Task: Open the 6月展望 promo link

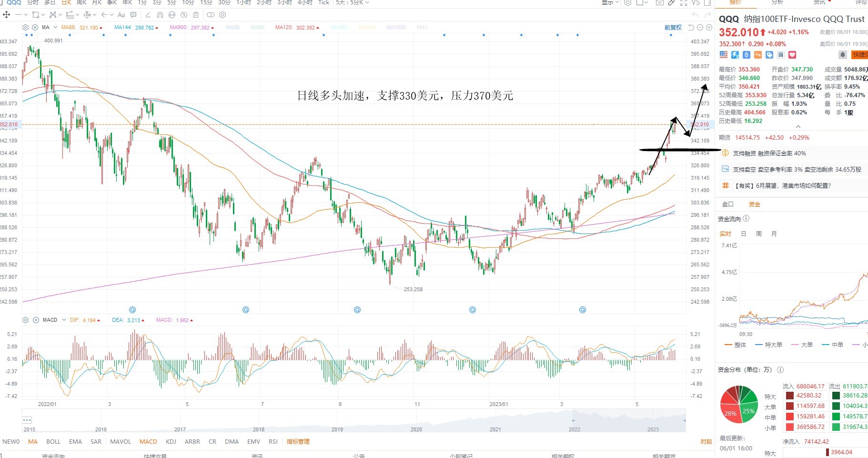Action: 783,186
